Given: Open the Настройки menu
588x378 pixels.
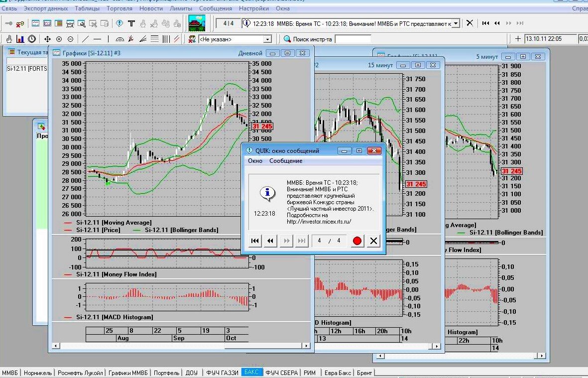Looking at the screenshot, I should [253, 8].
